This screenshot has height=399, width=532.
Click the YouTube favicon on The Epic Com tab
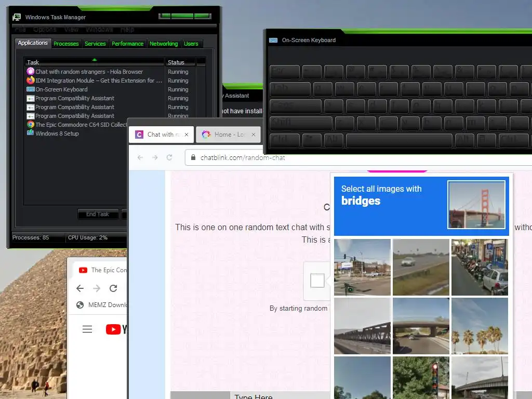83,270
